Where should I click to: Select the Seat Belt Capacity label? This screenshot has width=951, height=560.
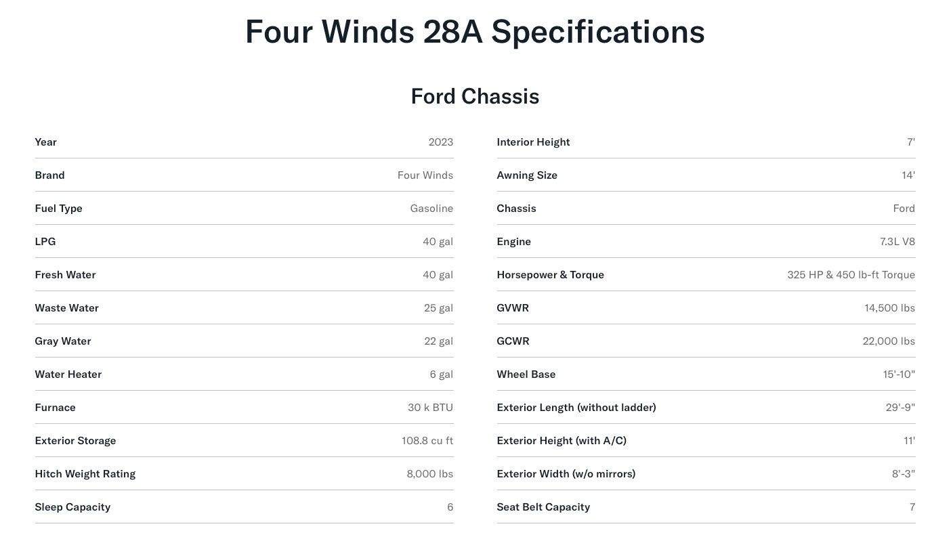[x=543, y=507]
